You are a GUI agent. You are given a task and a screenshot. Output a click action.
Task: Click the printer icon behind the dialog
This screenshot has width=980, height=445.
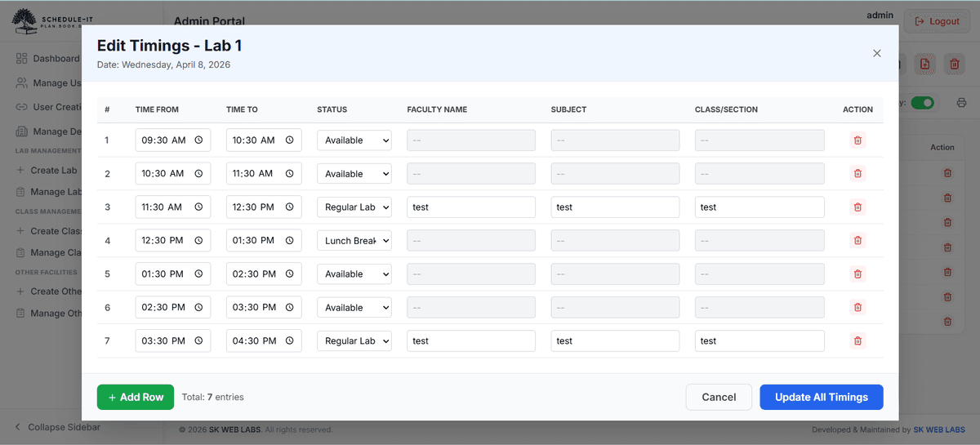click(961, 103)
